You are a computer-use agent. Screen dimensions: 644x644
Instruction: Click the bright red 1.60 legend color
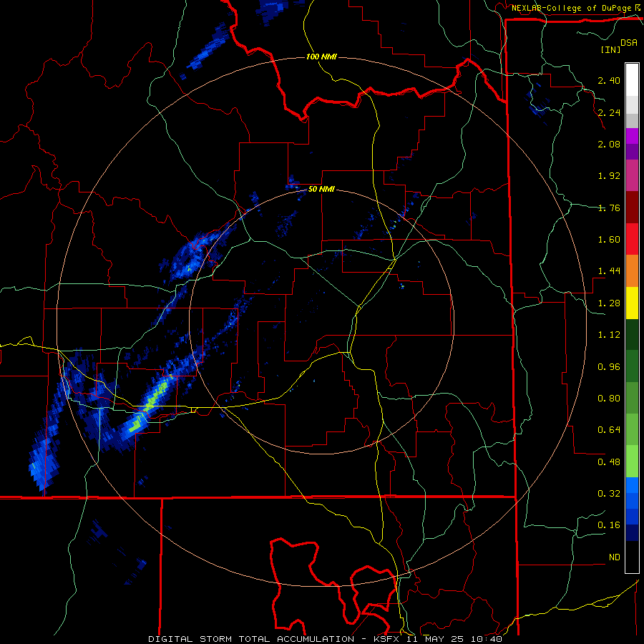tap(632, 239)
